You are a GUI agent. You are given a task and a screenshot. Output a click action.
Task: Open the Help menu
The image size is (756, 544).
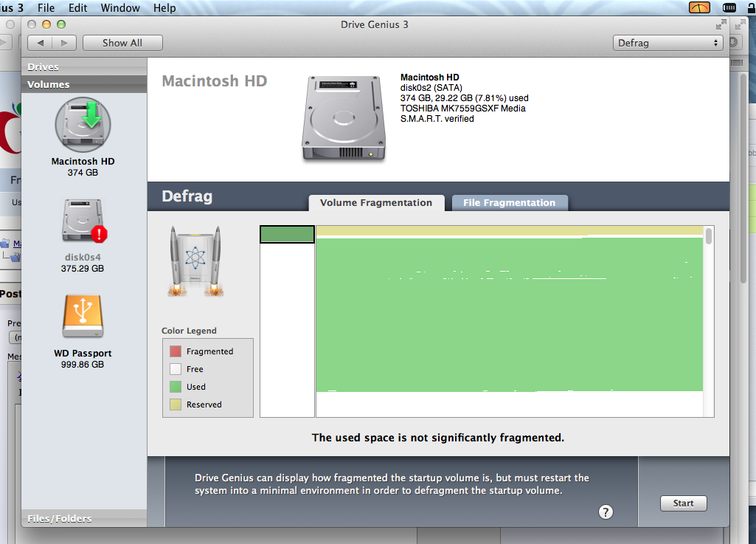pos(164,7)
